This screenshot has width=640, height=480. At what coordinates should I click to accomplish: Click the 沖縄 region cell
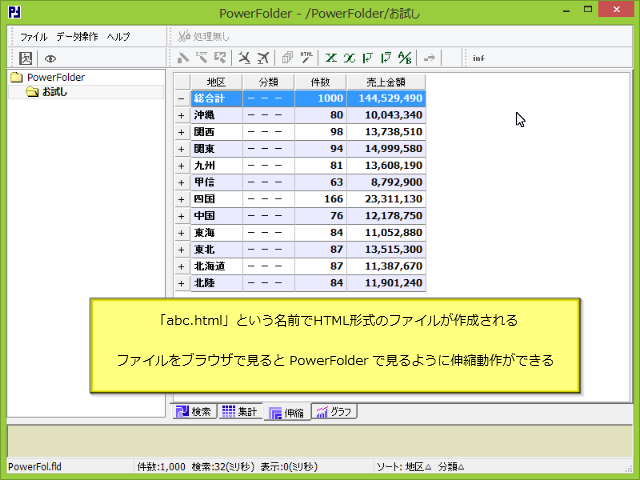point(216,115)
